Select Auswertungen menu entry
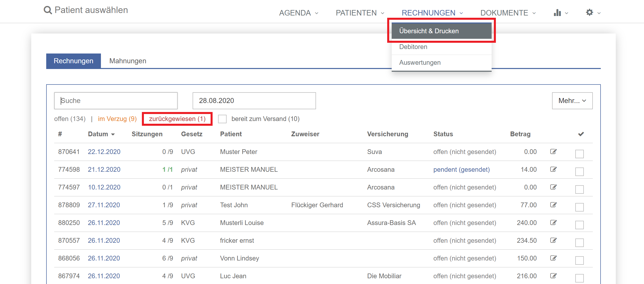 [x=441, y=62]
